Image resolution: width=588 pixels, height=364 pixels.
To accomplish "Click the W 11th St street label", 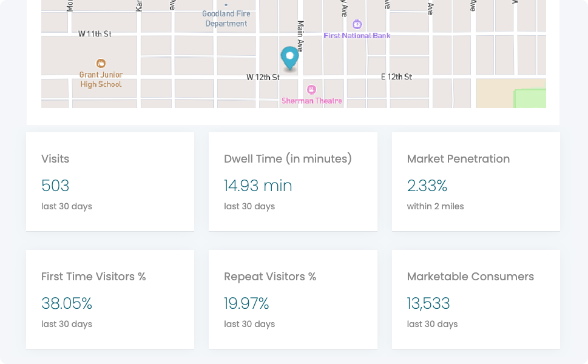I will tap(95, 34).
